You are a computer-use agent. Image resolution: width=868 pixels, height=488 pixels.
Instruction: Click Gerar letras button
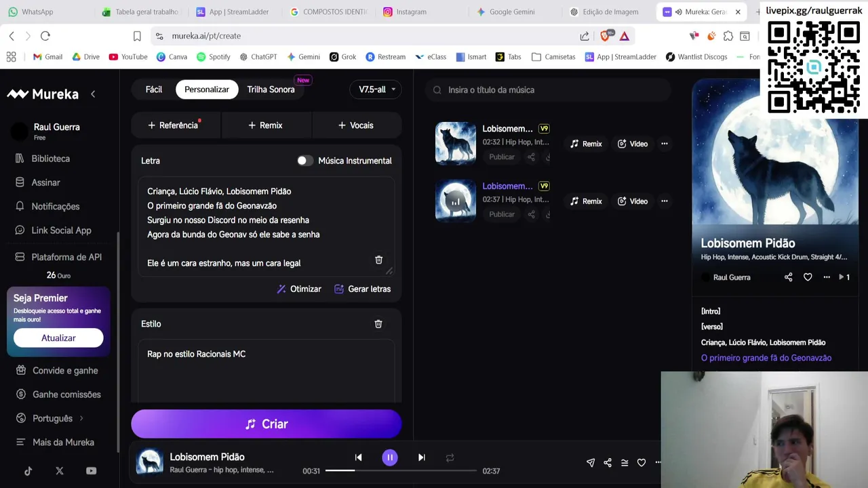[363, 289]
